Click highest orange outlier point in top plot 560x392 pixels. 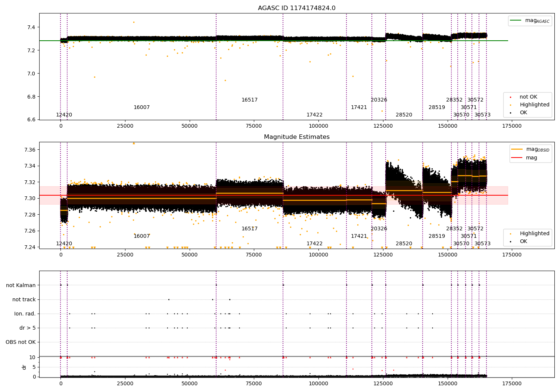[x=134, y=22]
